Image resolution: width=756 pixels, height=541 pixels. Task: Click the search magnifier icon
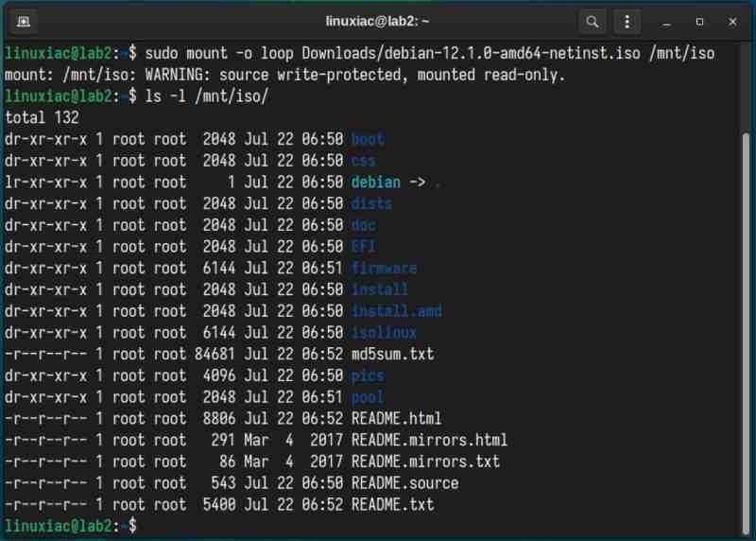click(592, 21)
